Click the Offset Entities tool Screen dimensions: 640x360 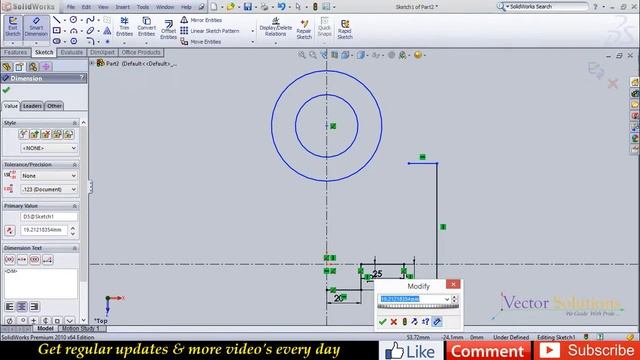point(168,29)
